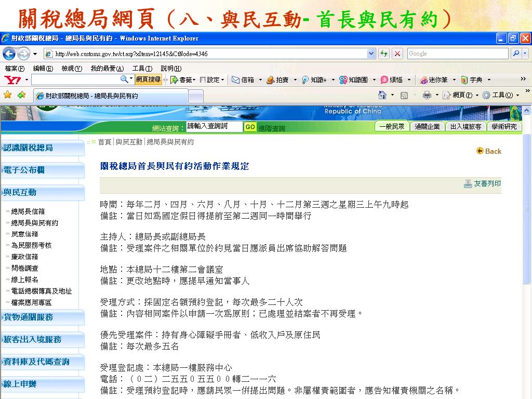Viewport: 532px width, 399px height.
Task: Expand the 旅客出入境服務 sidebar section
Action: 43,340
